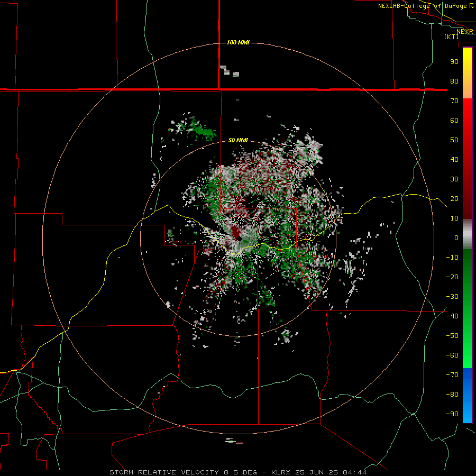The height and width of the screenshot is (476, 476).
Task: Click the positive 40 knot scale label
Action: pyautogui.click(x=454, y=159)
